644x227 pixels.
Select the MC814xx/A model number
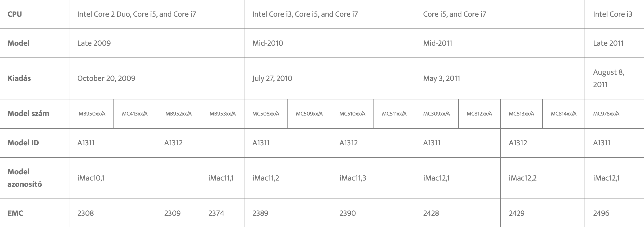[564, 114]
